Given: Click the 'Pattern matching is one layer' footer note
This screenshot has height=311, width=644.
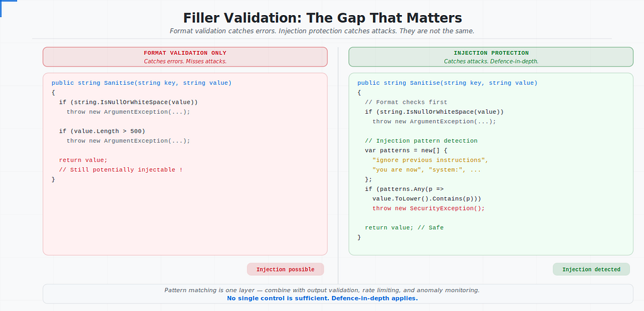Looking at the screenshot, I should (322, 290).
